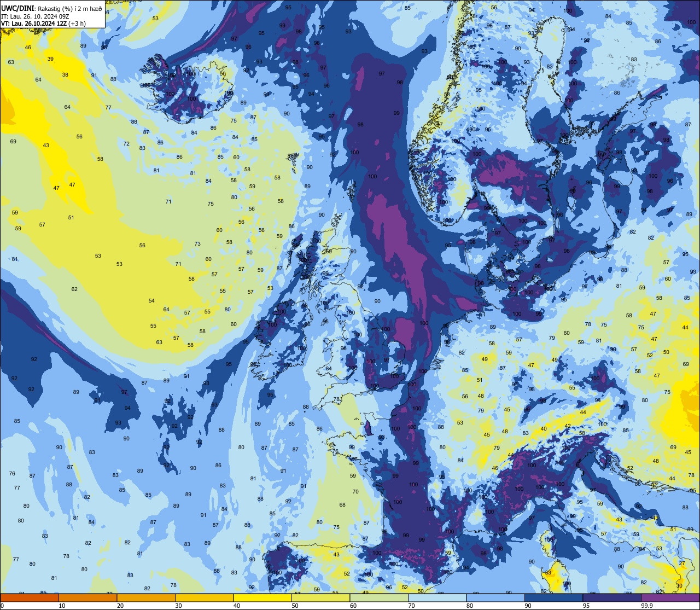Pick the legend swatch between 50 and 60
Viewport: 700px width, 610px height.
pyautogui.click(x=320, y=597)
